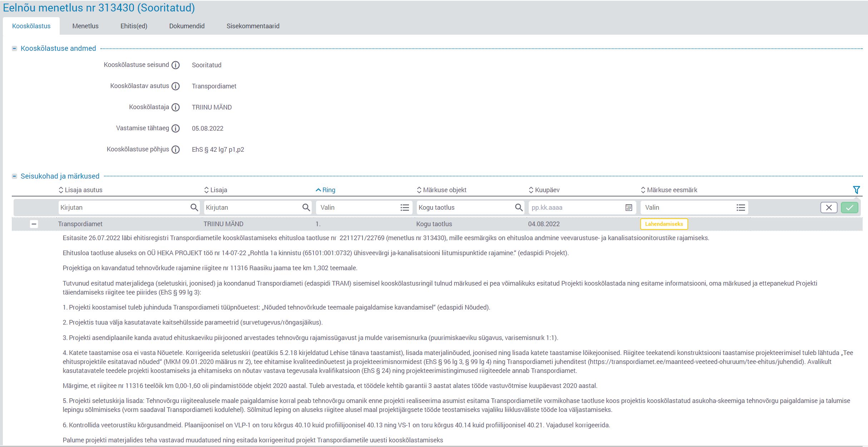Image resolution: width=868 pixels, height=447 pixels.
Task: Click the Lahendamiseks badge
Action: pyautogui.click(x=664, y=224)
